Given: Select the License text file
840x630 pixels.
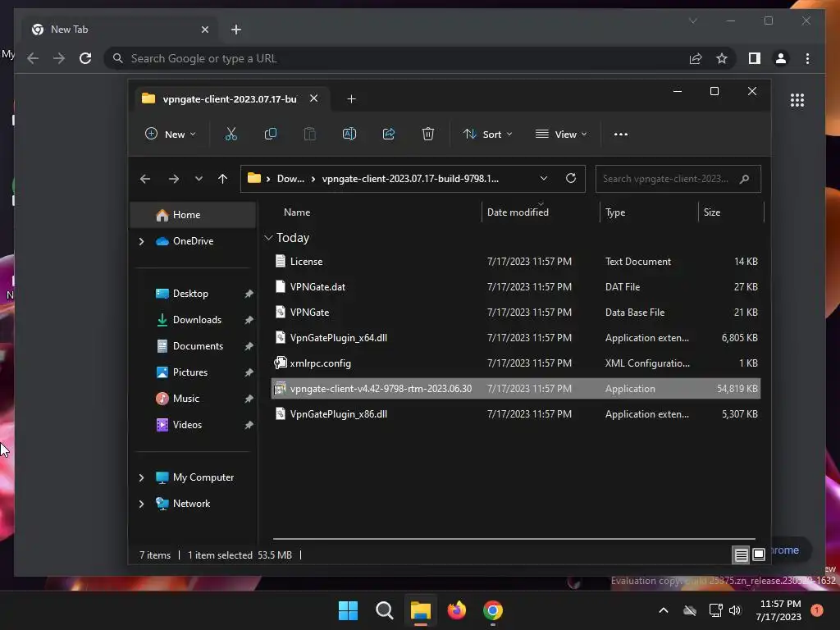Looking at the screenshot, I should [515, 262].
